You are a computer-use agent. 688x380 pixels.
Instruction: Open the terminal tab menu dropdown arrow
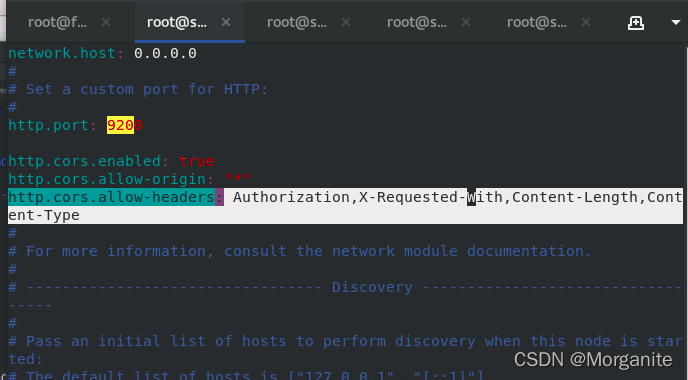point(676,22)
